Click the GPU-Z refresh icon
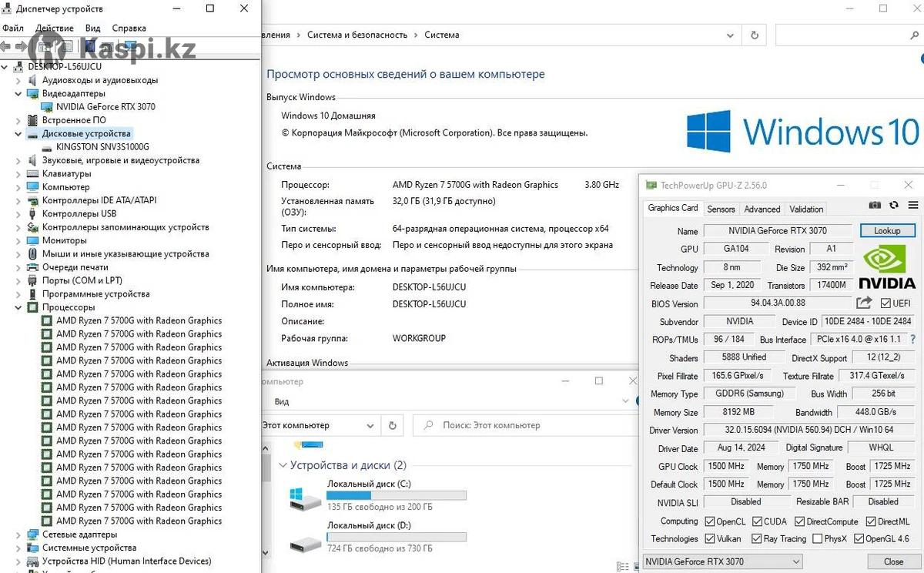The width and height of the screenshot is (924, 573). pyautogui.click(x=893, y=206)
